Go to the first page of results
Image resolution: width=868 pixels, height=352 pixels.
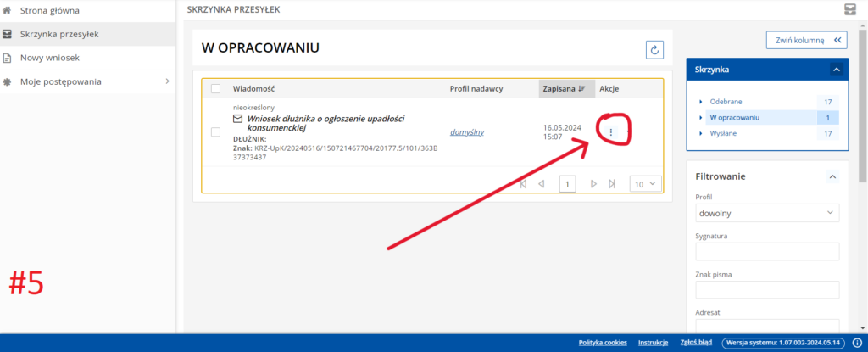523,183
